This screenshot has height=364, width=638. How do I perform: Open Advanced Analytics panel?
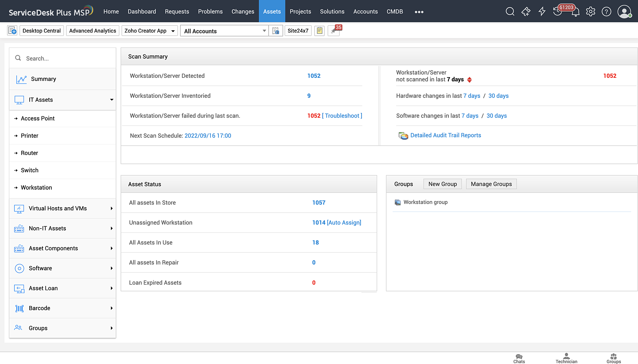click(x=93, y=31)
